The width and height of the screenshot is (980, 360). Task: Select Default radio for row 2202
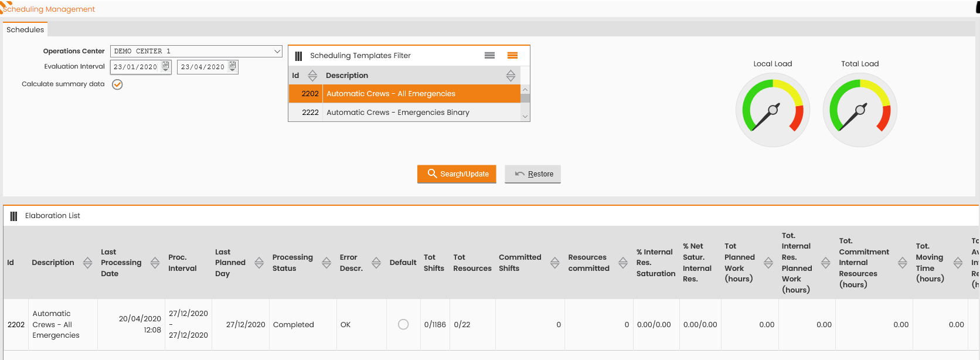[x=403, y=324]
